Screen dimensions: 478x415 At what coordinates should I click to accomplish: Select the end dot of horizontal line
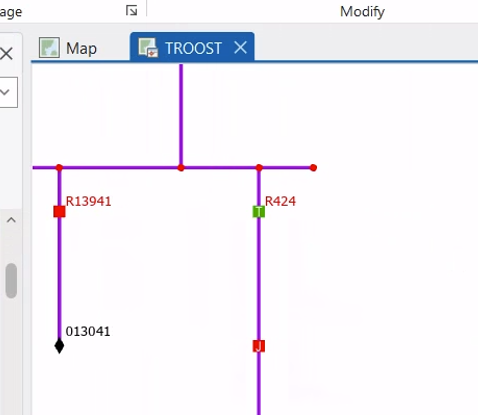coord(313,168)
